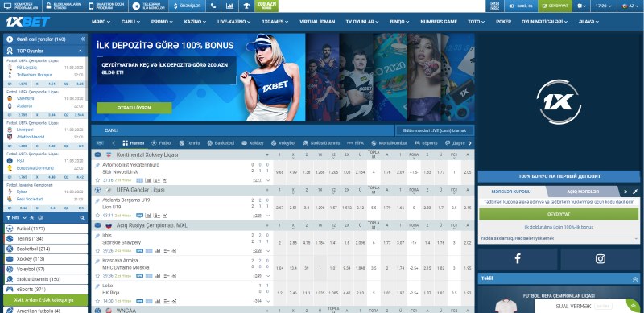This screenshot has height=313, width=644.
Task: Open the trophy icon in top bar
Action: click(246, 6)
